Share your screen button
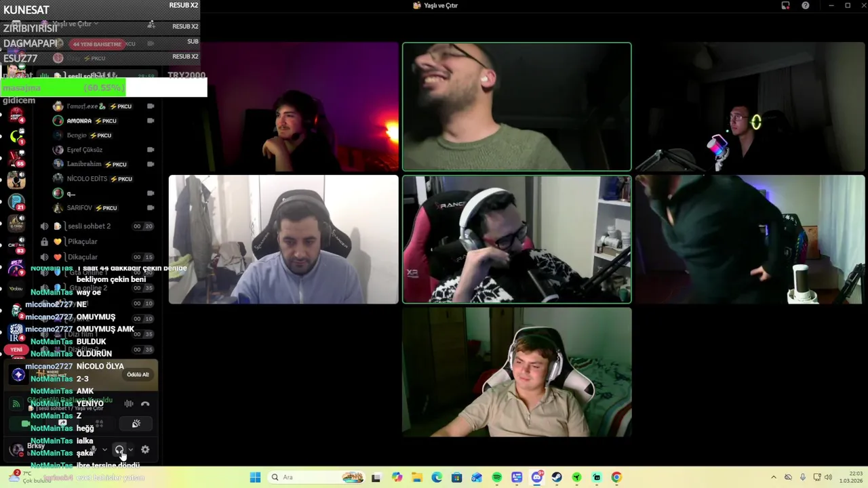The image size is (868, 488). coord(62,424)
